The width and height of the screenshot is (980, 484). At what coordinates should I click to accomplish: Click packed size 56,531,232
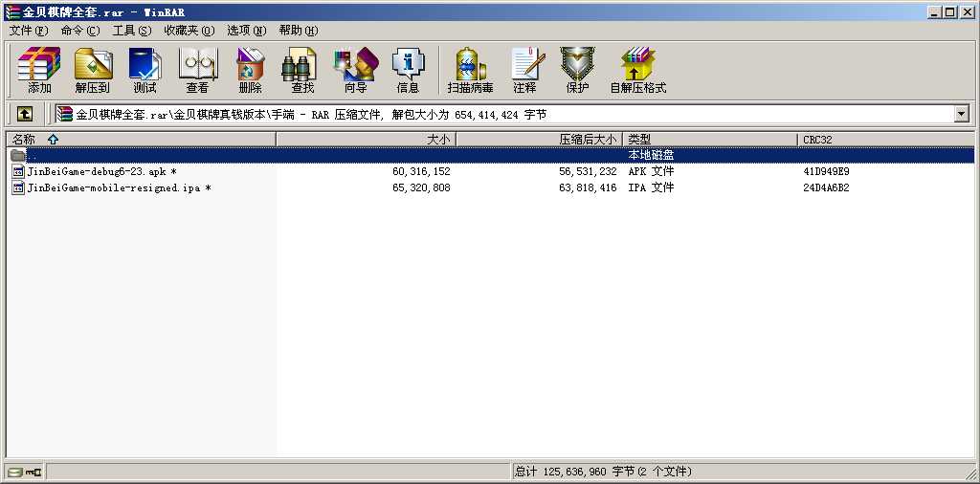click(588, 171)
